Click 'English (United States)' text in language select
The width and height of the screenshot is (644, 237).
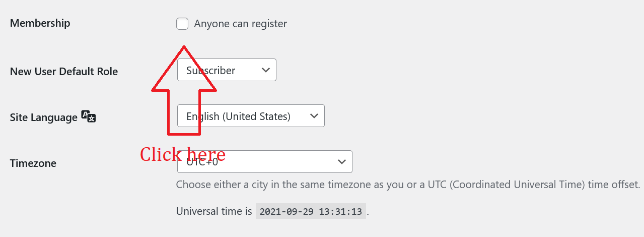click(238, 116)
